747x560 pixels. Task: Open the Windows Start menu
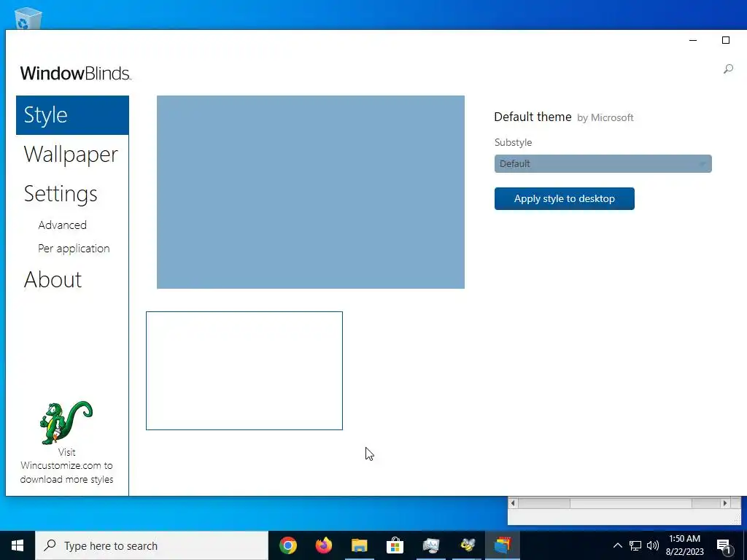(x=18, y=545)
